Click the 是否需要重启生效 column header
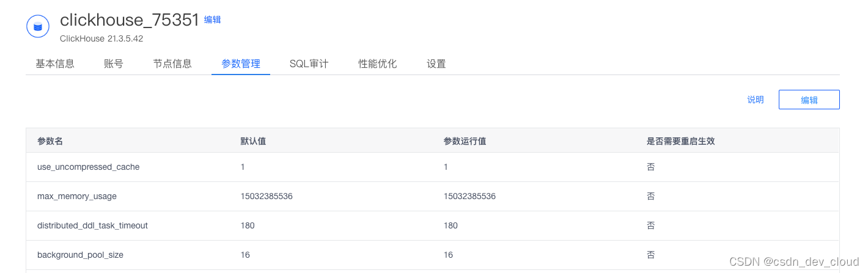868x273 pixels. (x=681, y=140)
